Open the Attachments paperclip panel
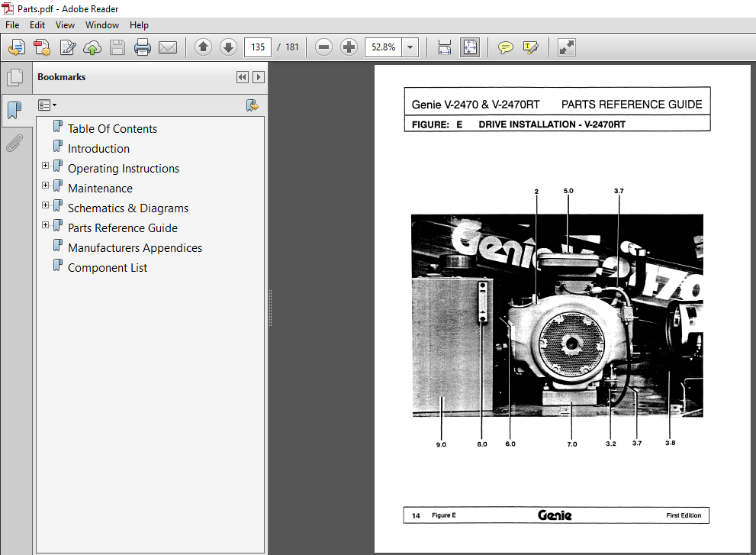 (15, 144)
